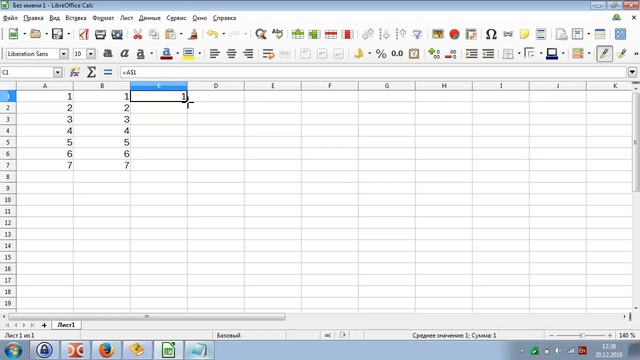Click the Paste clipboard icon
This screenshot has width=640, height=360.
click(x=170, y=34)
